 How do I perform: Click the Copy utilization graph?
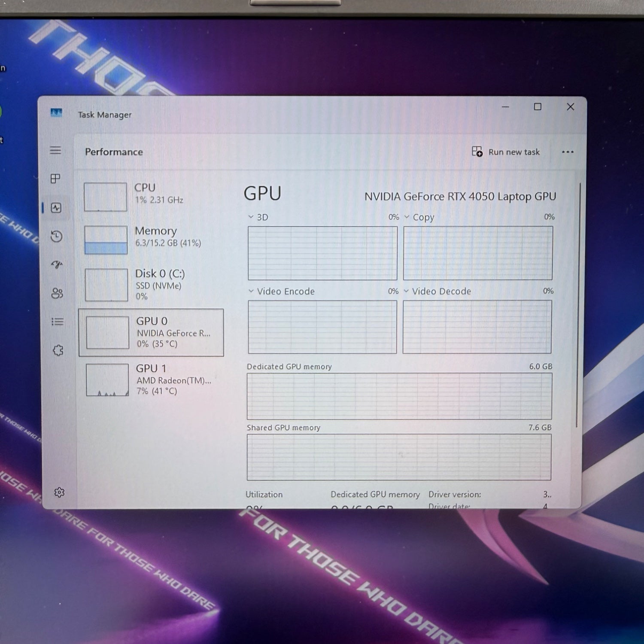pos(478,253)
